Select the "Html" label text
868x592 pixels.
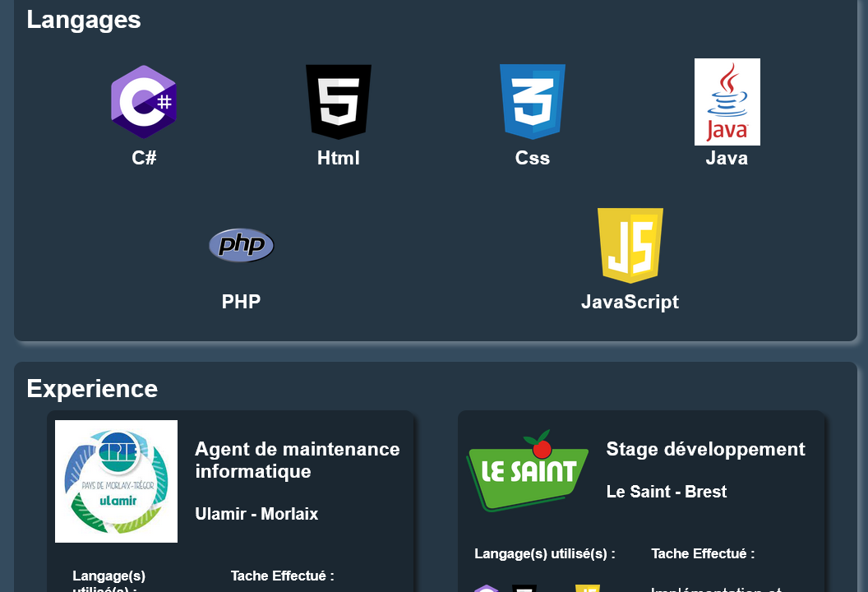[338, 158]
